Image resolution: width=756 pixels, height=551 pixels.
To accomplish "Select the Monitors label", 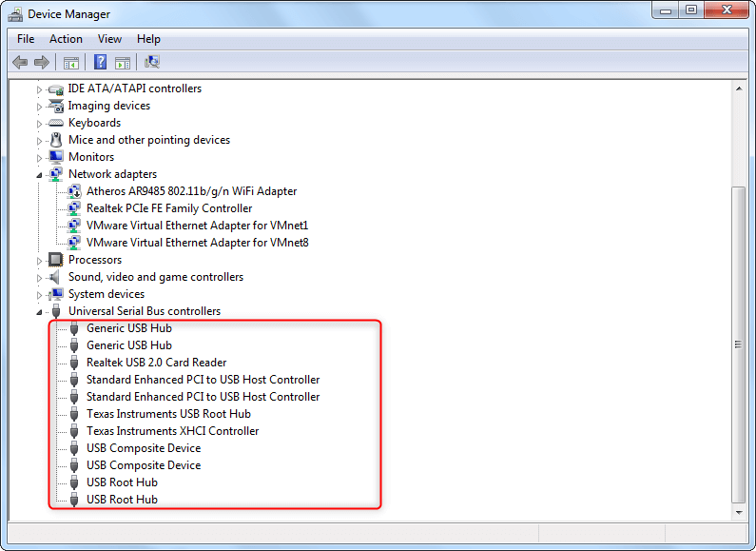I will [91, 157].
